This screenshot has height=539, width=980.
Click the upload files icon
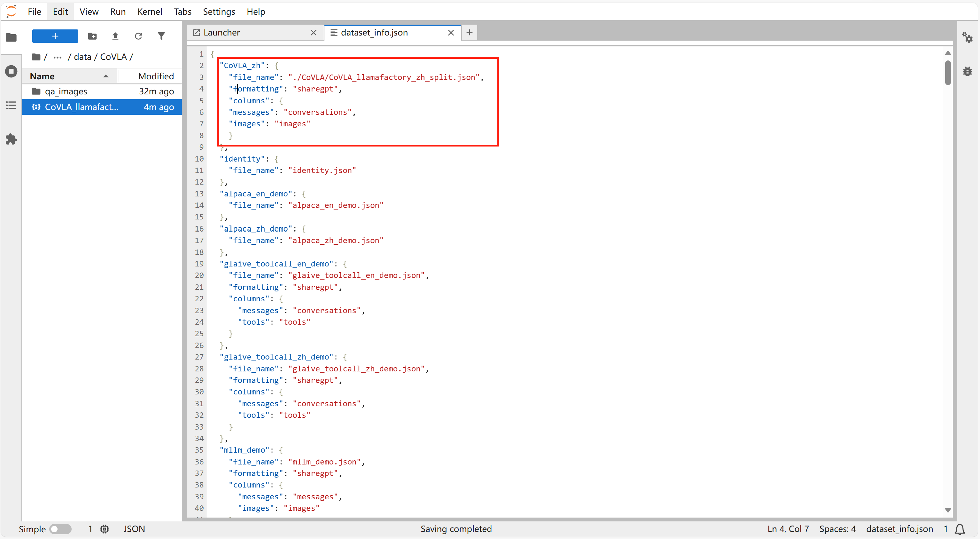coord(115,36)
